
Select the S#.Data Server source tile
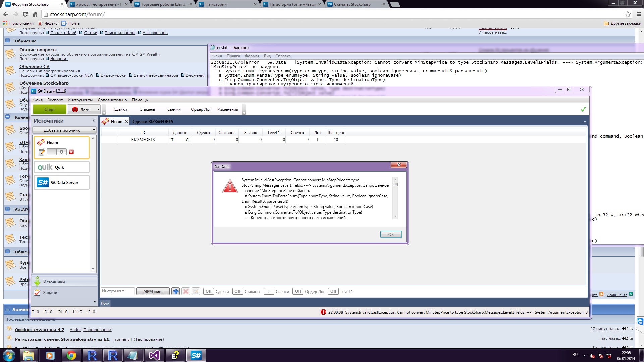click(x=61, y=182)
